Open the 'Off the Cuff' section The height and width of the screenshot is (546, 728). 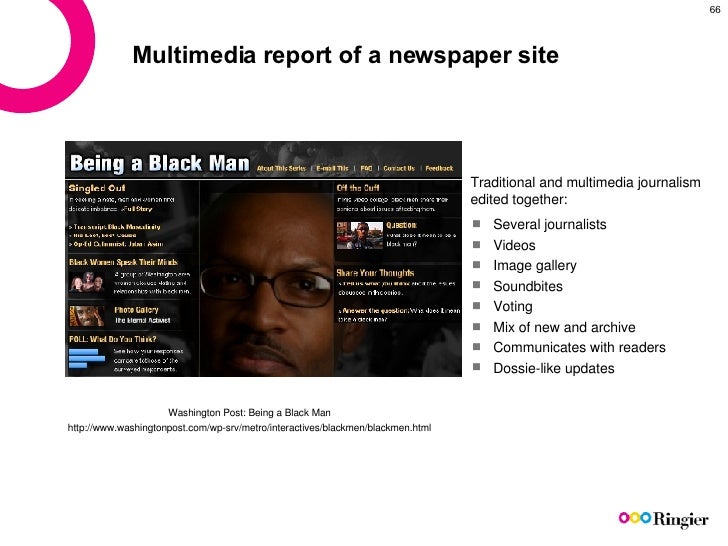[x=358, y=188]
